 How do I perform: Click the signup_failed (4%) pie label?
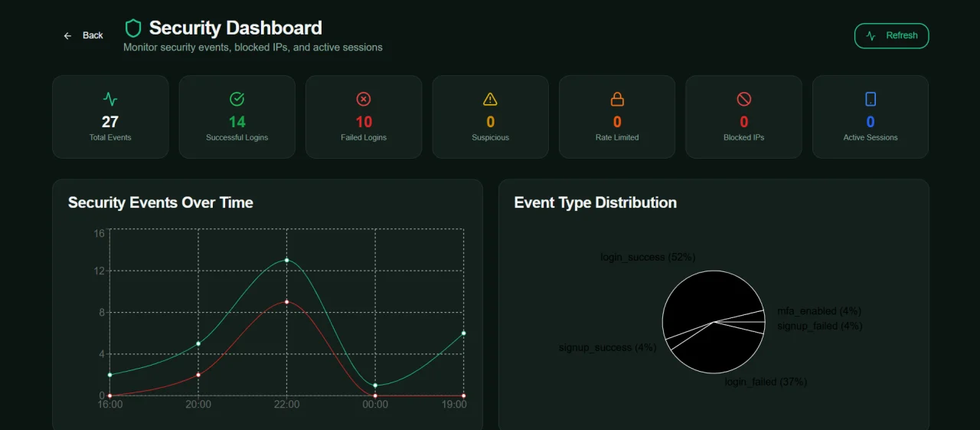pos(820,326)
